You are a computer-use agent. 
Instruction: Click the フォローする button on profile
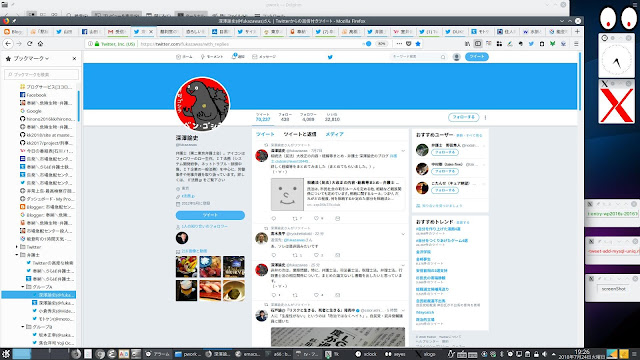tap(464, 117)
